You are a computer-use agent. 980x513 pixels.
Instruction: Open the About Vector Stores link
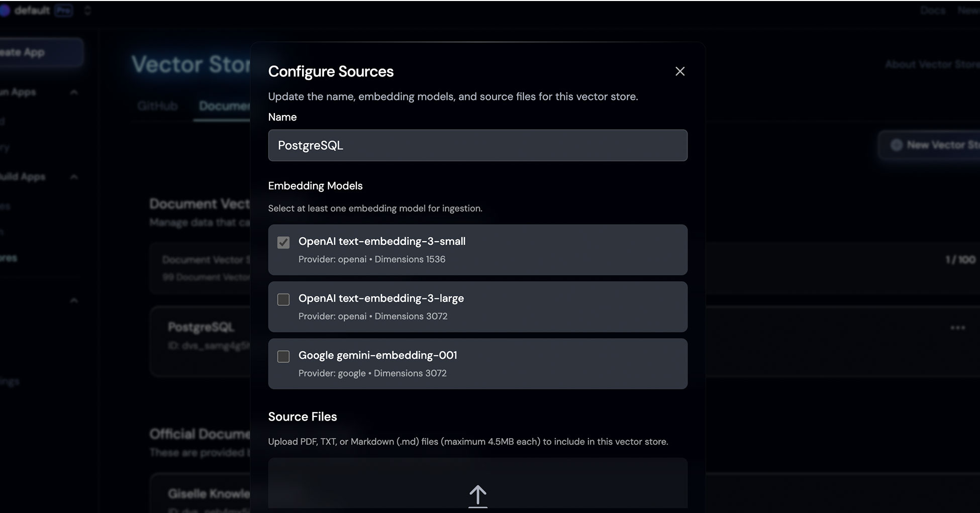932,64
